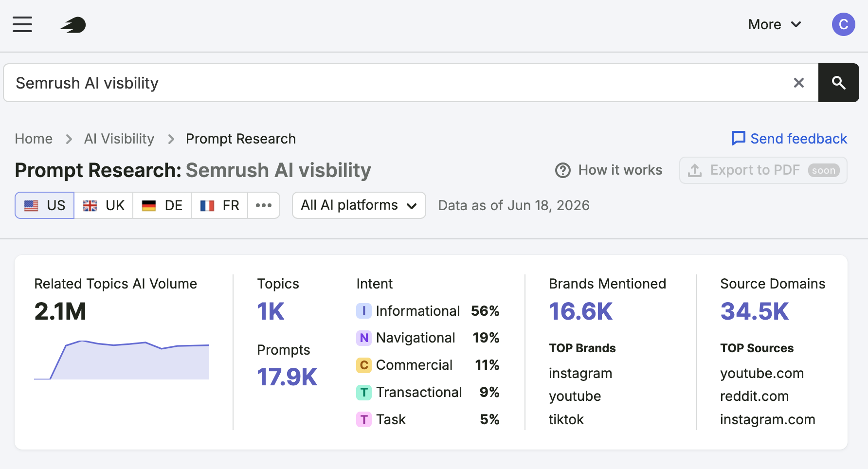Image resolution: width=868 pixels, height=469 pixels.
Task: Click the 2.1M volume value
Action: [x=60, y=311]
